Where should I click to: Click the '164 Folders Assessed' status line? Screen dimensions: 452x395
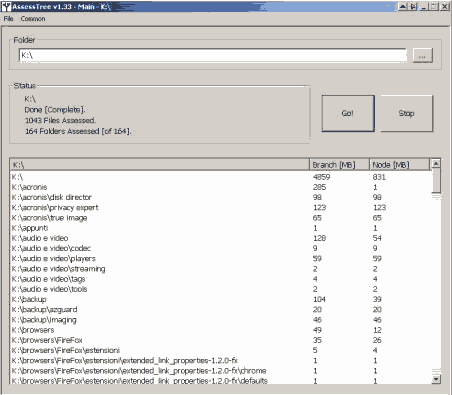click(x=78, y=131)
